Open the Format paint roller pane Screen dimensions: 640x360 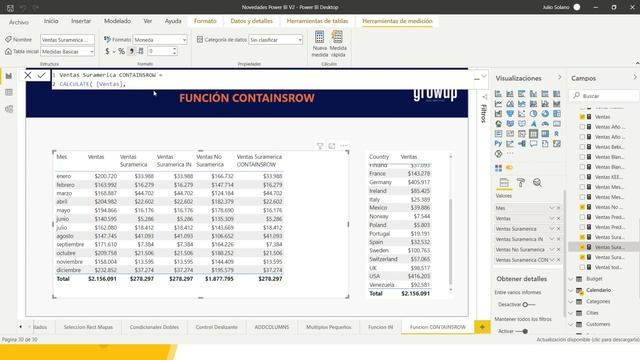(x=521, y=183)
